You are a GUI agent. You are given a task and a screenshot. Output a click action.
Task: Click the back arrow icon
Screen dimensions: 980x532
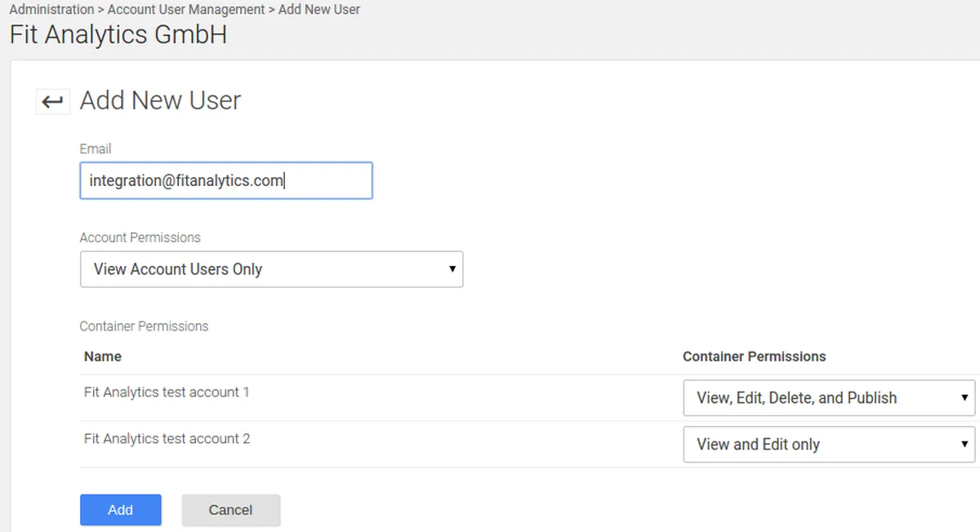tap(52, 101)
